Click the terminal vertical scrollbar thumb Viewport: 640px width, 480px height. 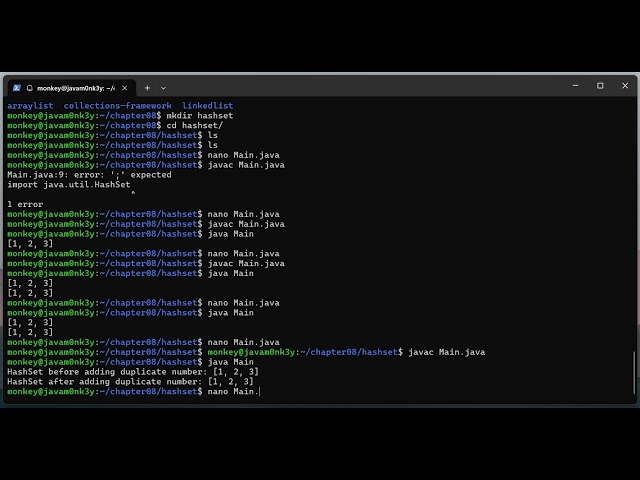tap(634, 372)
